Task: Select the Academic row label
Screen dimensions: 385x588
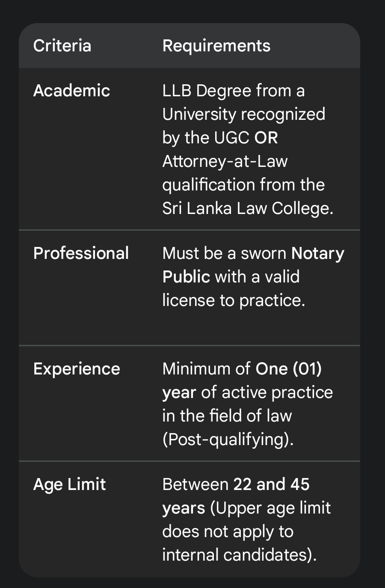Action: pyautogui.click(x=71, y=91)
